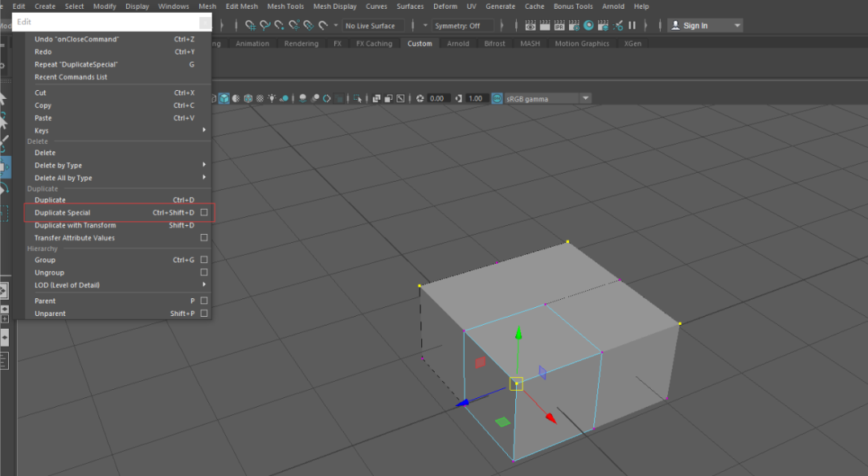868x476 pixels.
Task: Toggle motion blur icon in viewport
Action: tap(315, 99)
